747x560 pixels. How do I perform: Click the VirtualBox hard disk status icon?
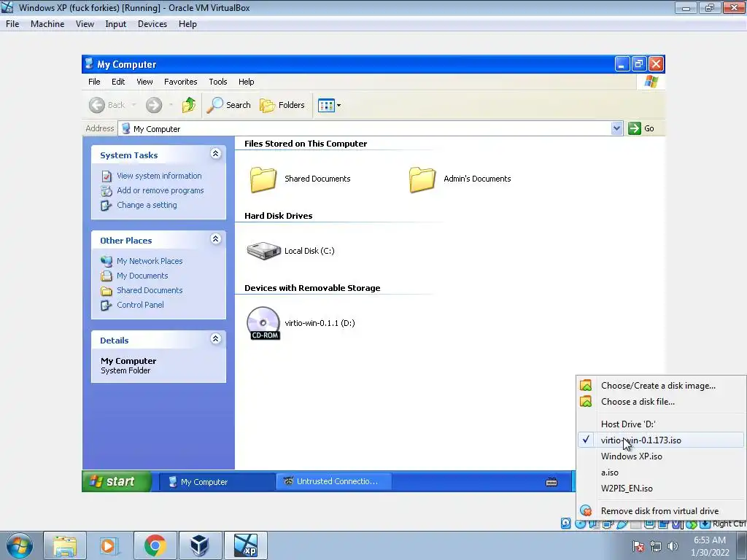(x=565, y=524)
